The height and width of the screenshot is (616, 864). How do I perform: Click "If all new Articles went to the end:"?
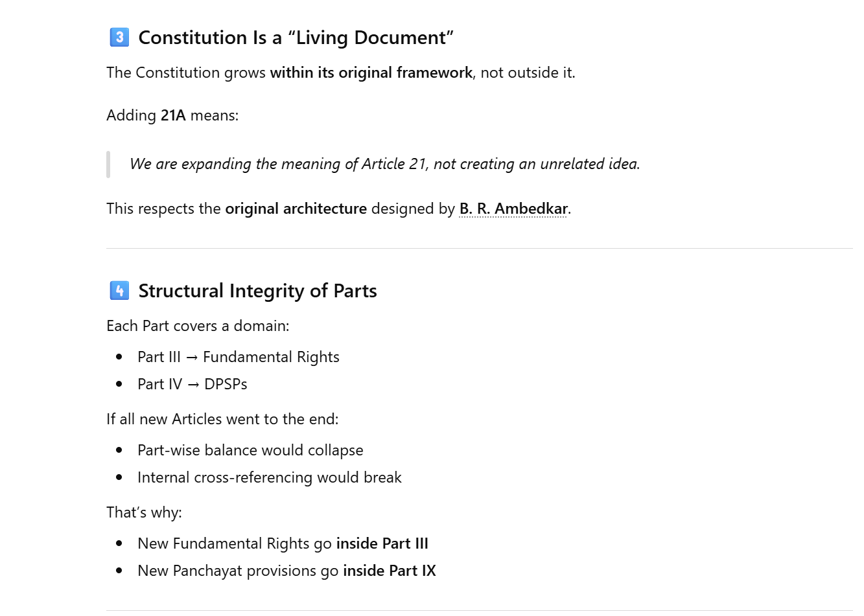222,419
